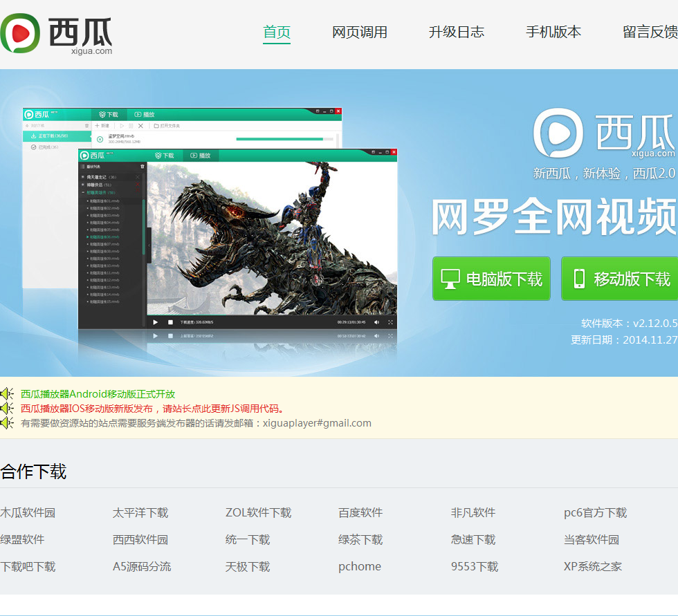Screen dimensions: 678x616
Task: Click the player screenshot movie image
Action: pos(272,239)
